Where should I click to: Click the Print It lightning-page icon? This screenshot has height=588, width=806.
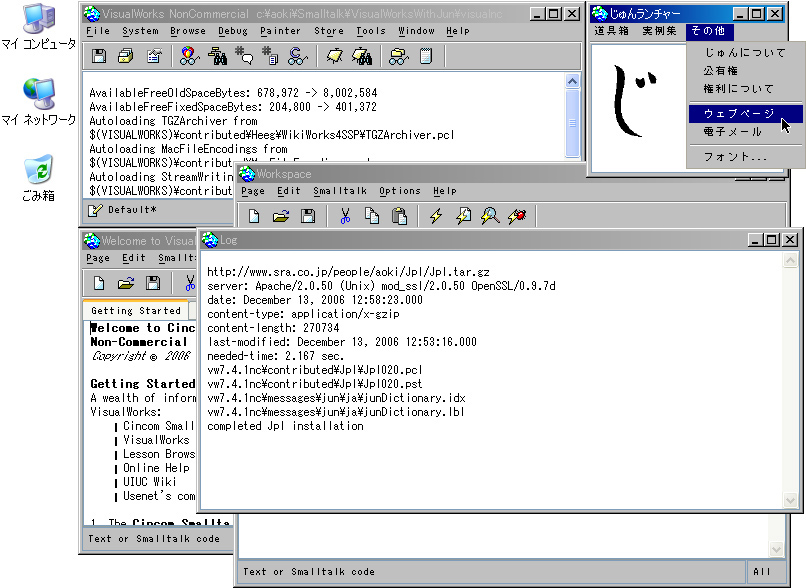[463, 216]
